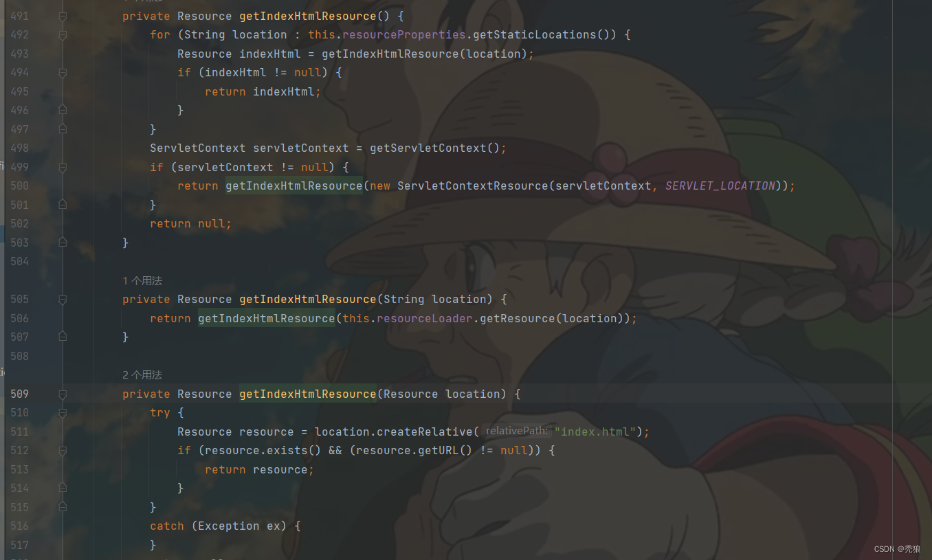Fold the servletContext if block at line 499
This screenshot has height=560, width=932.
63,167
